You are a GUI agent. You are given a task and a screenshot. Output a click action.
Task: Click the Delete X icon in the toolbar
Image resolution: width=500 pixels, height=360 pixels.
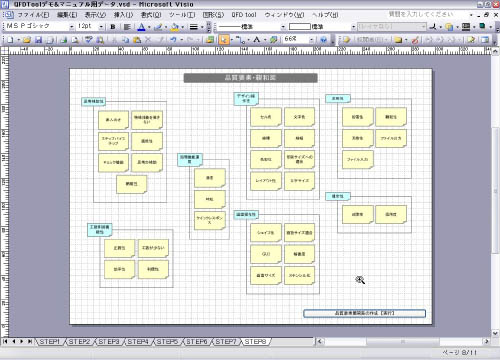click(x=148, y=40)
